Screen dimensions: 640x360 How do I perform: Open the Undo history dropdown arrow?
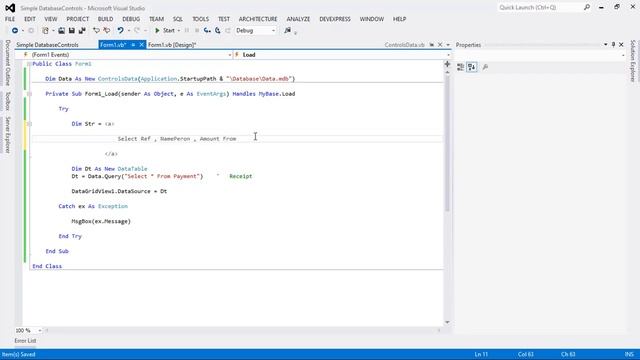(129, 31)
